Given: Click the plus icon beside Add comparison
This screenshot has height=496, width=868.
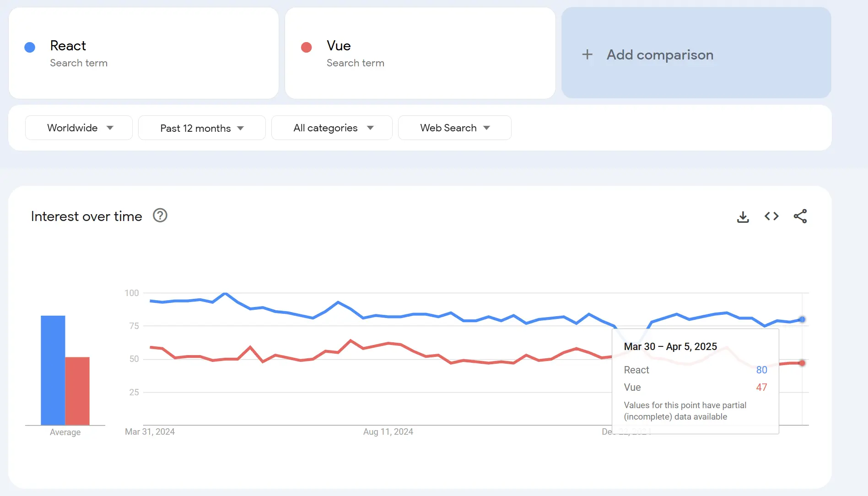Looking at the screenshot, I should [587, 55].
